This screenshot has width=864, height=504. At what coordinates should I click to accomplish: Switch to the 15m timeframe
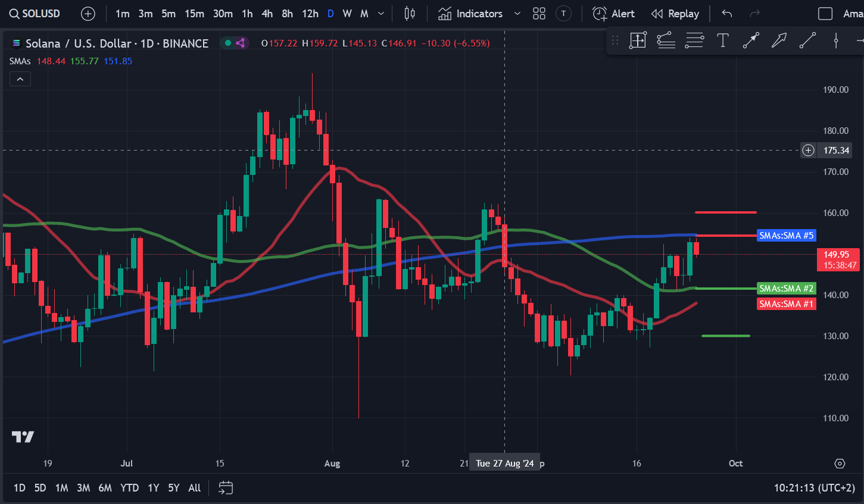pos(194,14)
